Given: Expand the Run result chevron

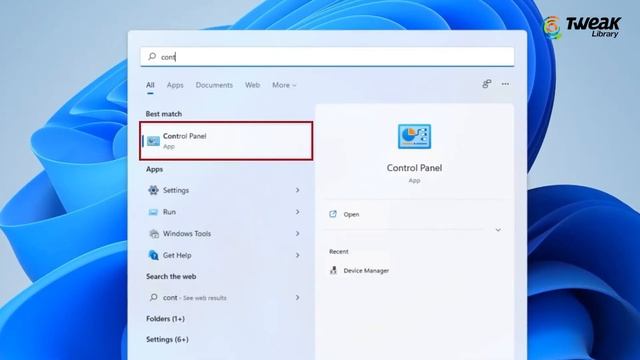Looking at the screenshot, I should click(x=298, y=212).
